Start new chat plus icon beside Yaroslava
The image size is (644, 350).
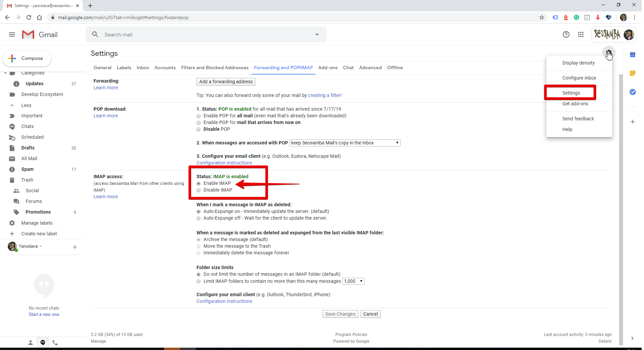tap(75, 247)
